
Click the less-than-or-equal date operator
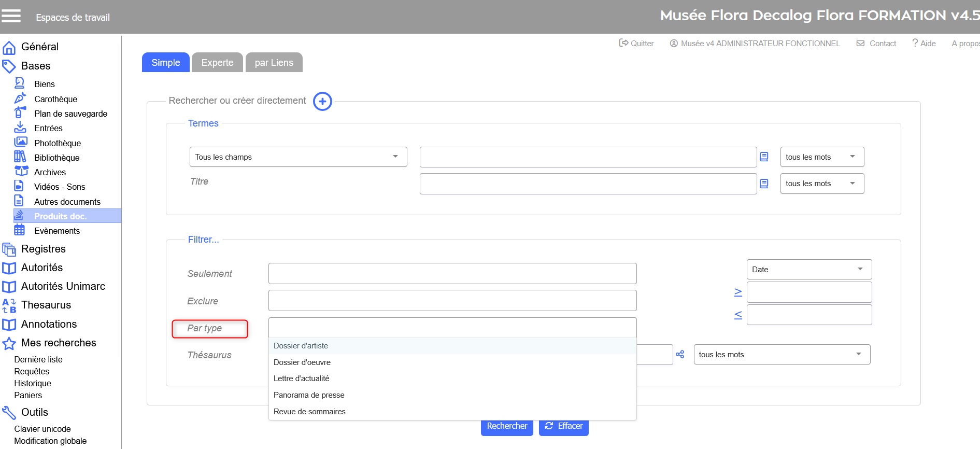point(738,315)
